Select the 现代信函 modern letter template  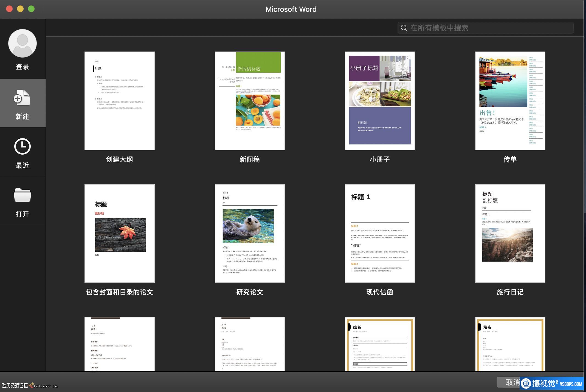point(380,233)
